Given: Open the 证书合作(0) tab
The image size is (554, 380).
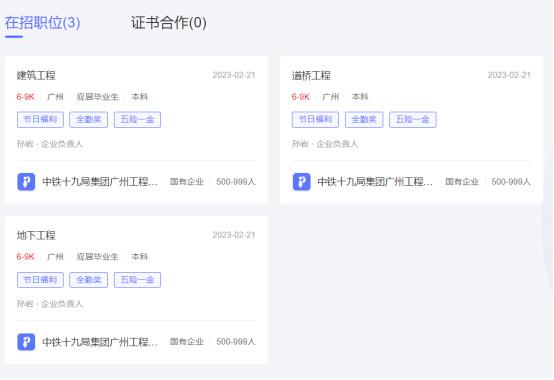Looking at the screenshot, I should click(169, 23).
